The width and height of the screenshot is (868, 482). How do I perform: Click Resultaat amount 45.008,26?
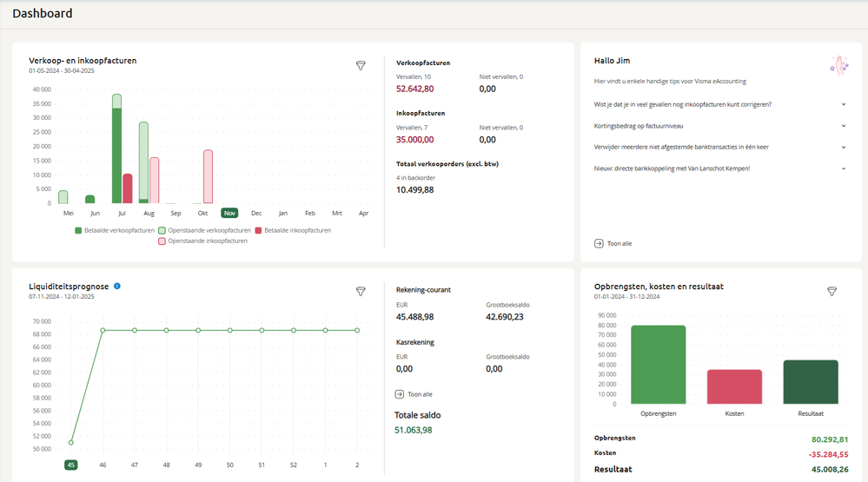point(830,469)
